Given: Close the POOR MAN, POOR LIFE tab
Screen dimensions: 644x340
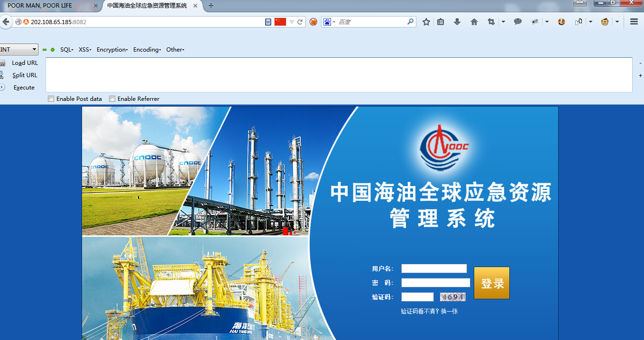Looking at the screenshot, I should coord(95,6).
